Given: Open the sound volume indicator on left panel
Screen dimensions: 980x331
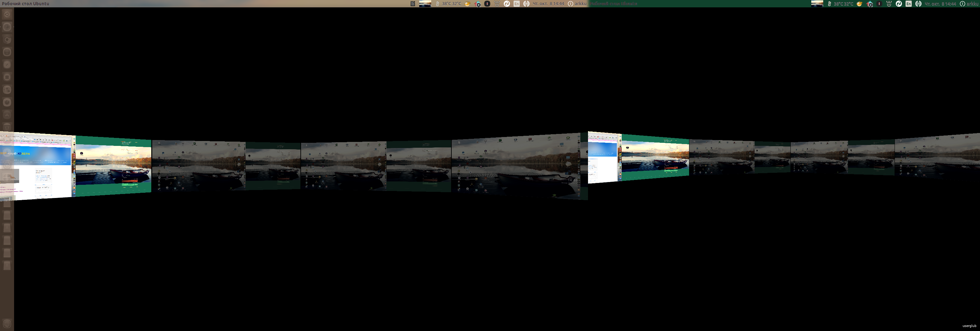Looking at the screenshot, I should point(526,4).
